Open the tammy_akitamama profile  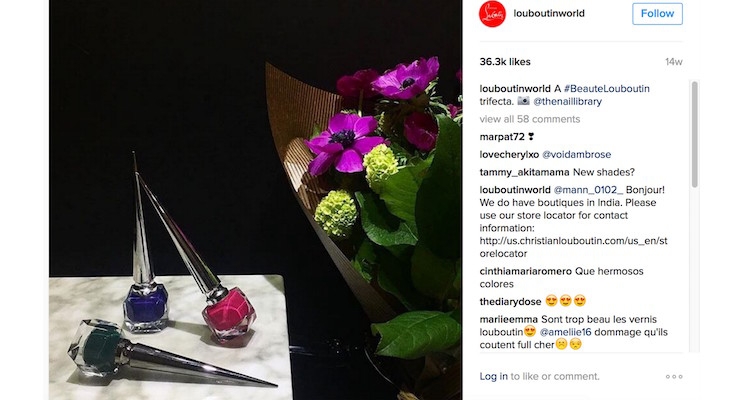click(x=524, y=172)
